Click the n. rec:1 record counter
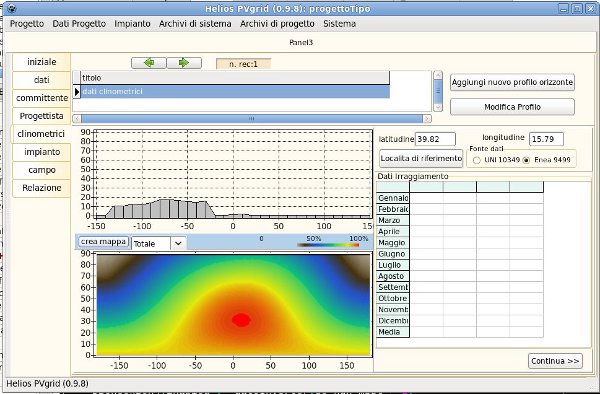600x394 pixels. pyautogui.click(x=243, y=64)
